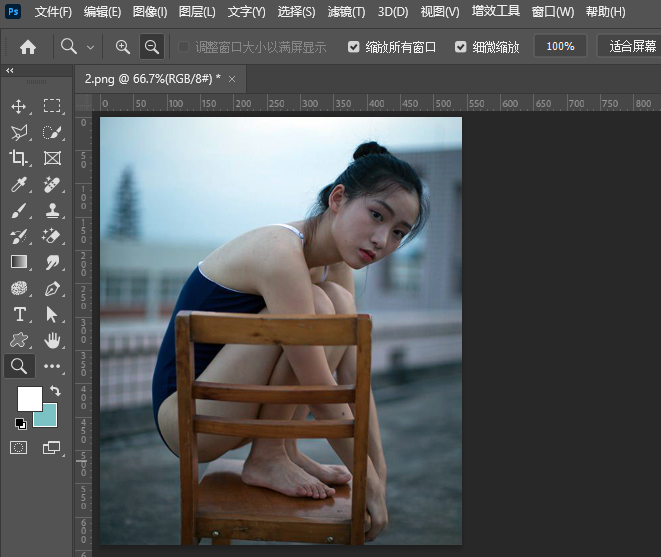Click the toolbox drag grip handle
Screen dimensions: 661x557
pos(37,82)
